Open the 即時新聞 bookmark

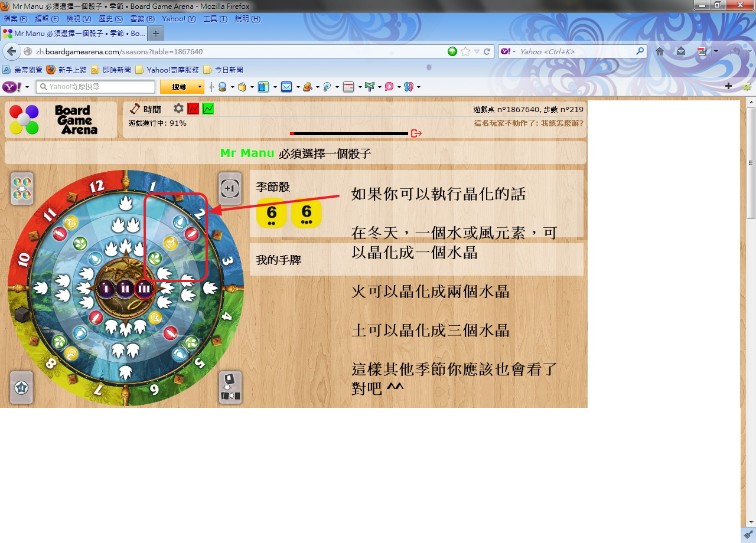click(x=111, y=70)
